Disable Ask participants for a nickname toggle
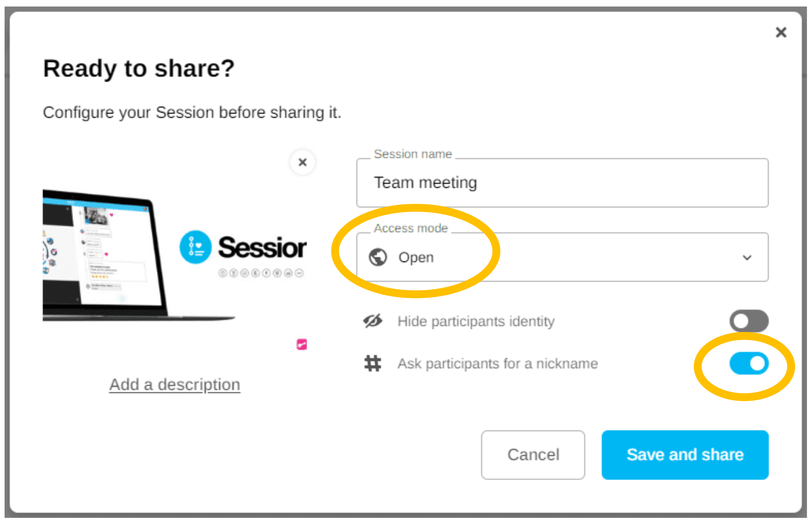Viewport: 812px width, 524px height. [748, 363]
